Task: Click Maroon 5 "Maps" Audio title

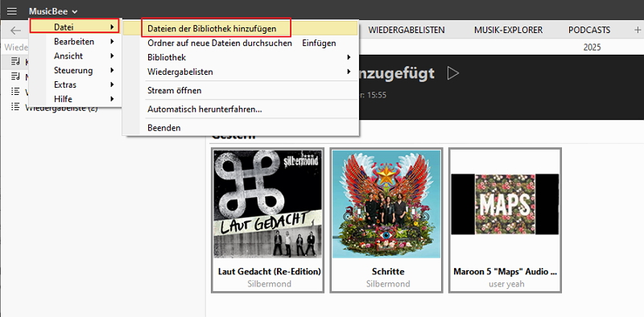Action: tap(506, 272)
